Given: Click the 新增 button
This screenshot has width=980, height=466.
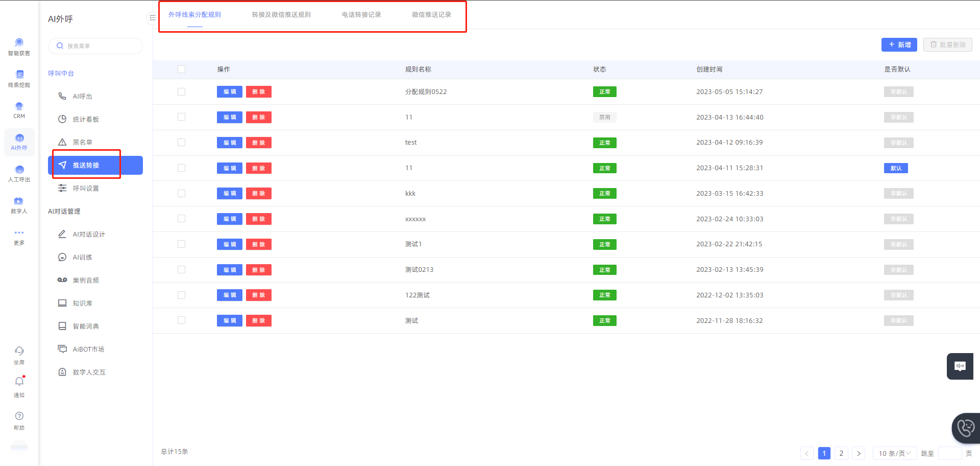Looking at the screenshot, I should tap(899, 45).
